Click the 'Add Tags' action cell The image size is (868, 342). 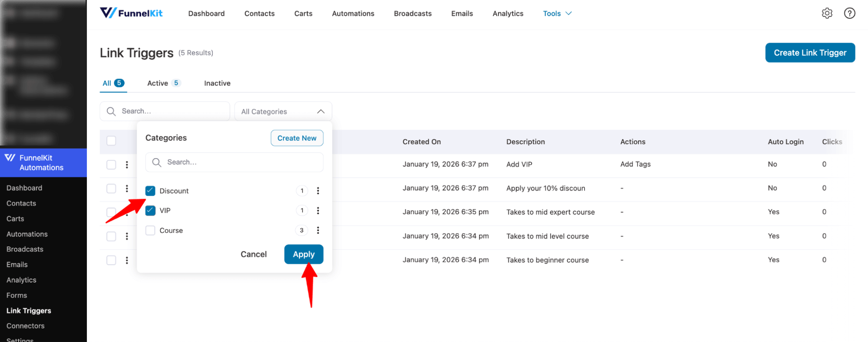pyautogui.click(x=635, y=164)
